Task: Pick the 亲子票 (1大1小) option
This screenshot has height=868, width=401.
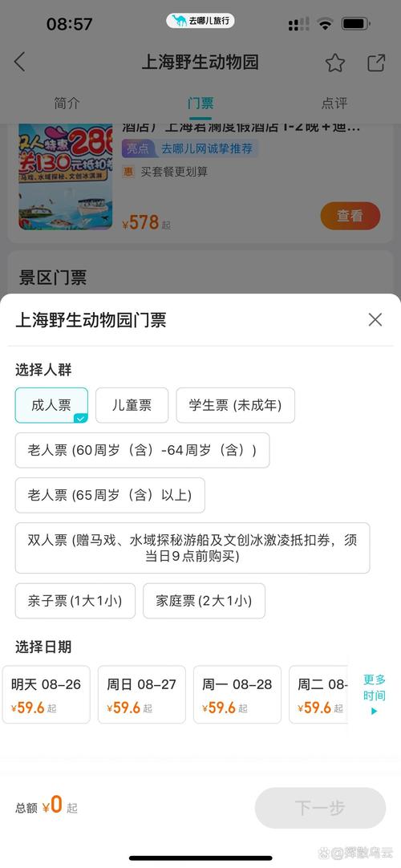Action: tap(75, 601)
